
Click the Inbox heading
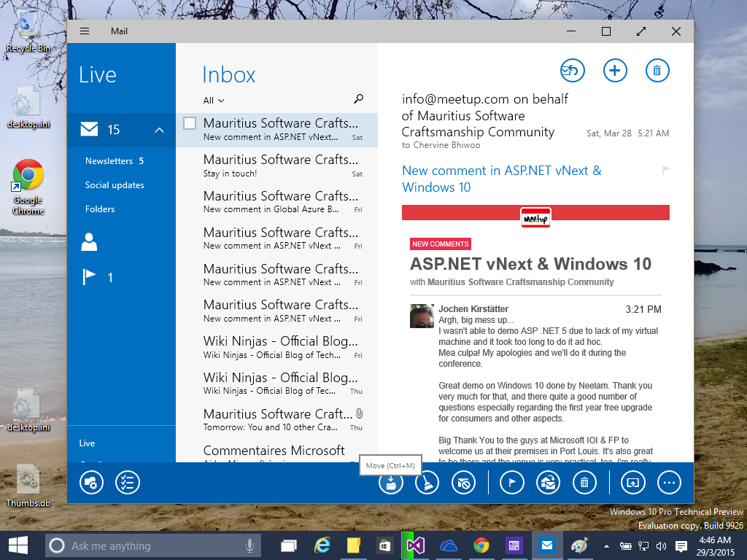228,75
